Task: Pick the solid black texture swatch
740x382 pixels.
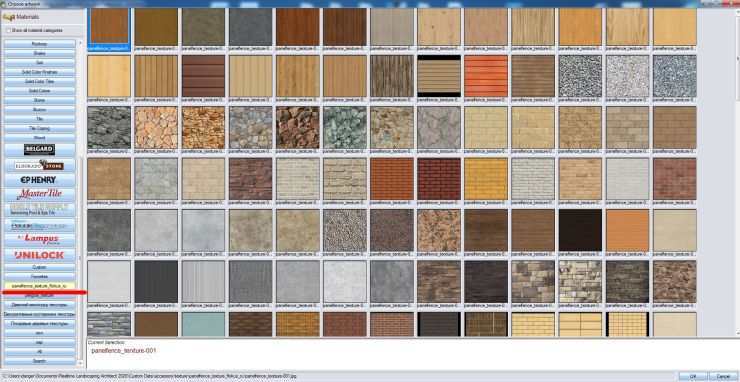Action: click(x=580, y=230)
